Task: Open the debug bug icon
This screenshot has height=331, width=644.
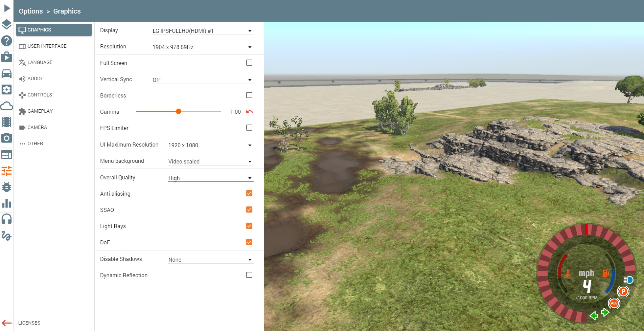Action: click(x=7, y=187)
